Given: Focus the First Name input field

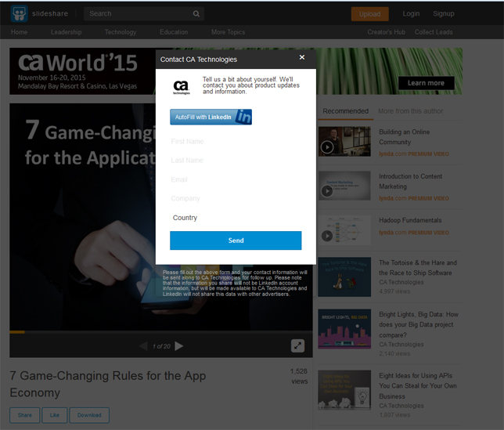Looking at the screenshot, I should [236, 142].
